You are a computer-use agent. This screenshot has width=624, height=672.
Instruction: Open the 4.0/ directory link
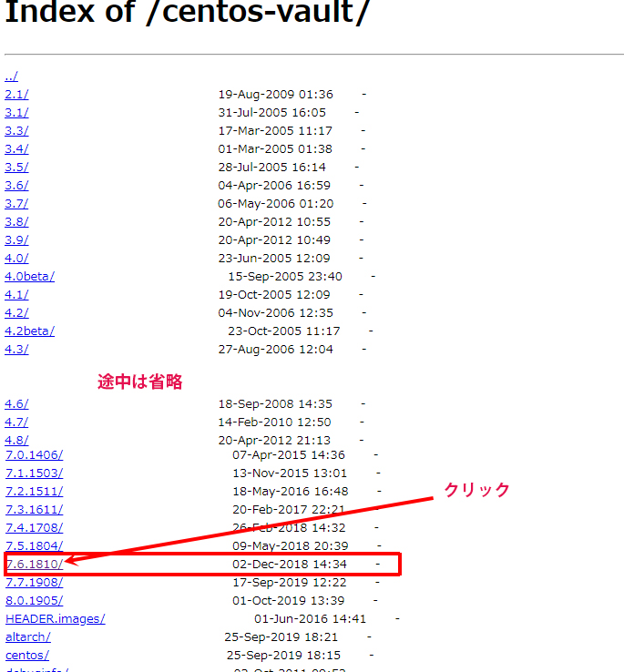[16, 259]
